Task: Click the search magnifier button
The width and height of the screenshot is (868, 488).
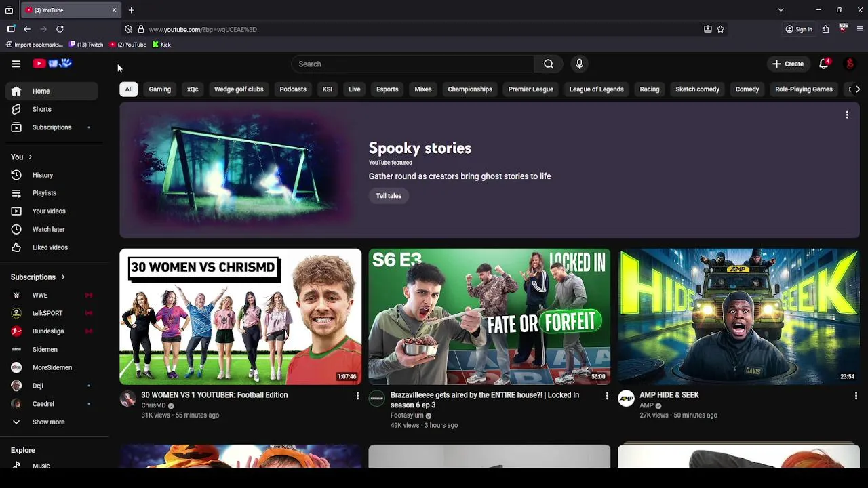Action: pyautogui.click(x=549, y=64)
